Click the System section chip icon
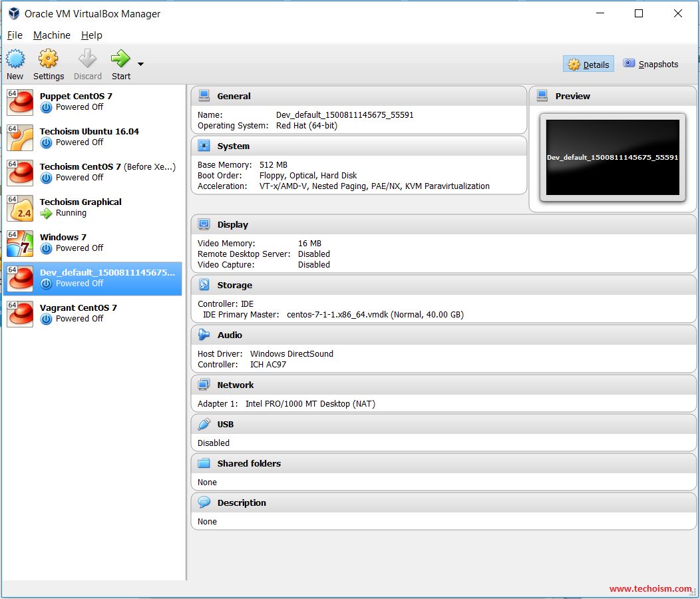700x599 pixels. (204, 146)
